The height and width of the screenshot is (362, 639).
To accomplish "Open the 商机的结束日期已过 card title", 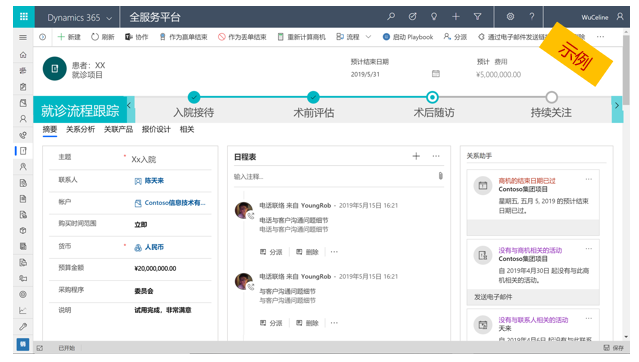I will click(527, 181).
